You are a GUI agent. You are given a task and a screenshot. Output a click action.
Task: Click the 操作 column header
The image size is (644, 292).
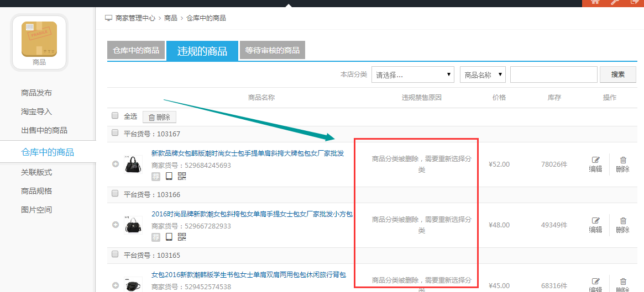click(610, 98)
